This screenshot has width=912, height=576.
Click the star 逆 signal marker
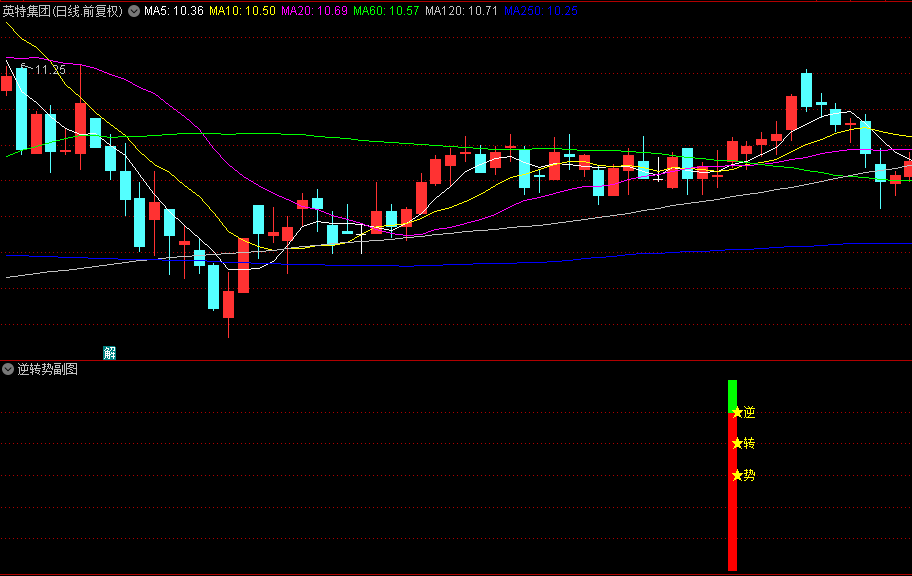(743, 413)
